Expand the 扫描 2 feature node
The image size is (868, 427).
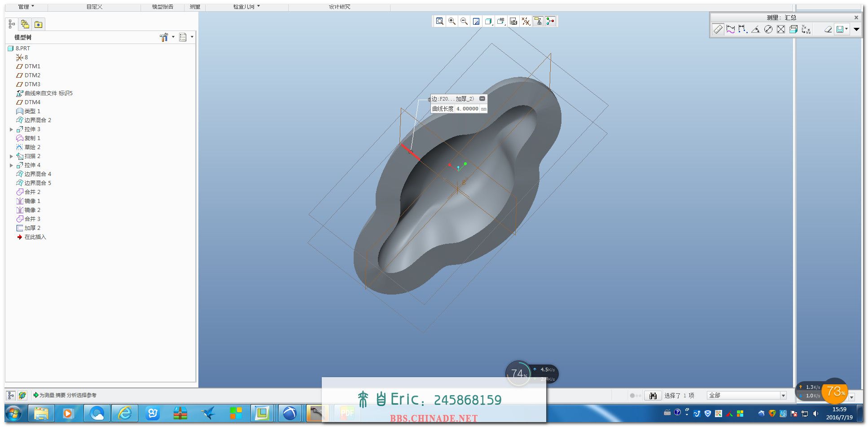pyautogui.click(x=12, y=156)
